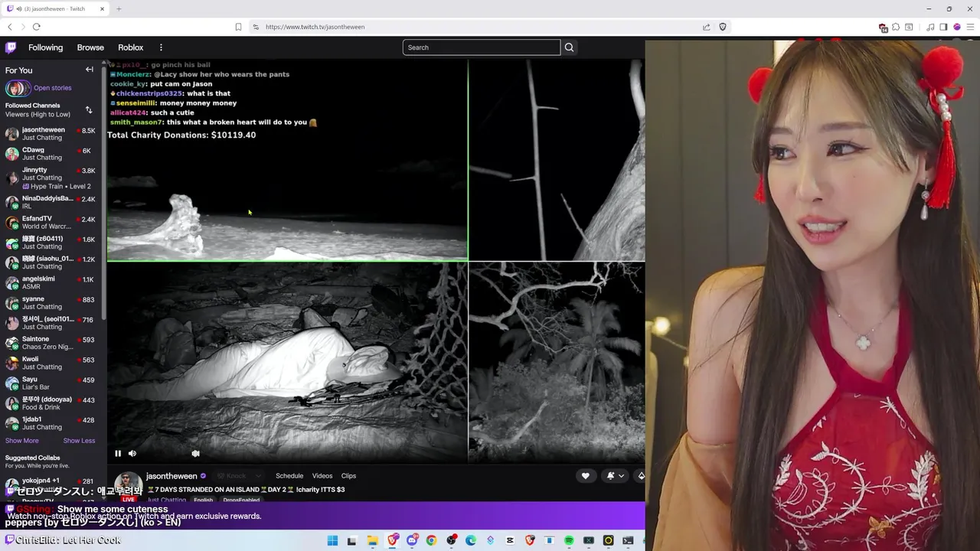Click the Twitch home logo

(x=11, y=47)
